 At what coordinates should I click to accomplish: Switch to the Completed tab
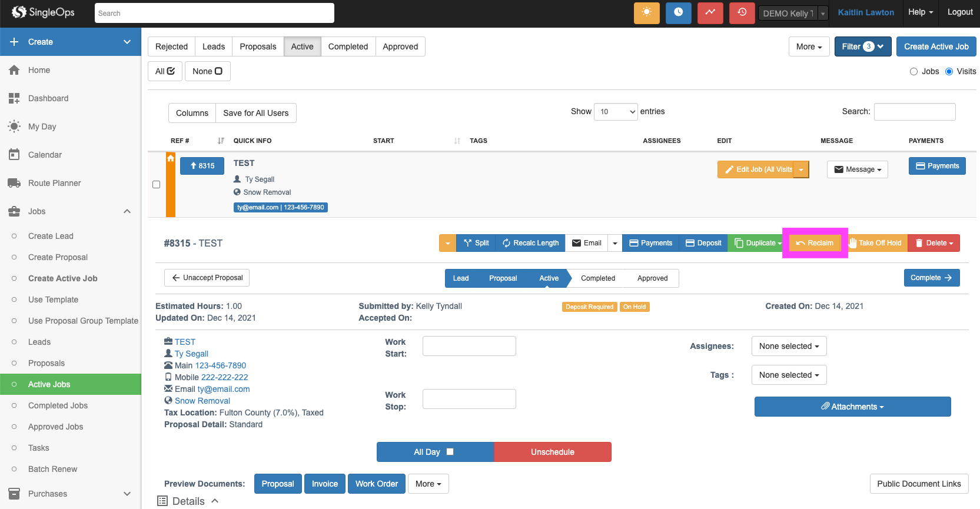348,46
